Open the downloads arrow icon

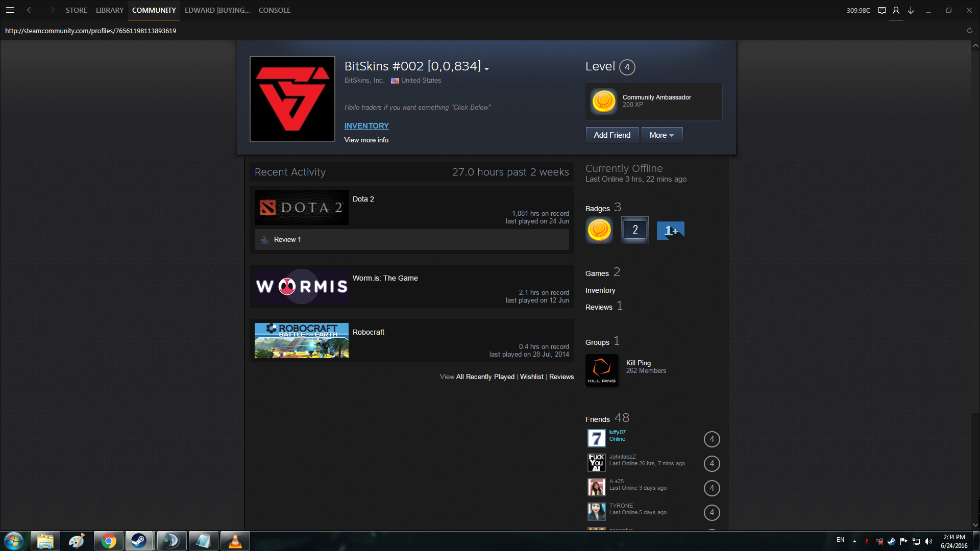click(911, 10)
